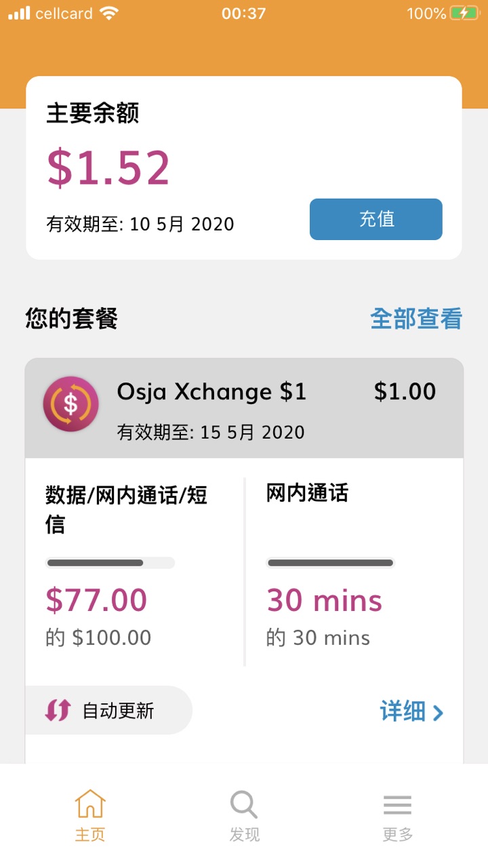
Task: Click the blue 充值 top-up button
Action: point(376,219)
